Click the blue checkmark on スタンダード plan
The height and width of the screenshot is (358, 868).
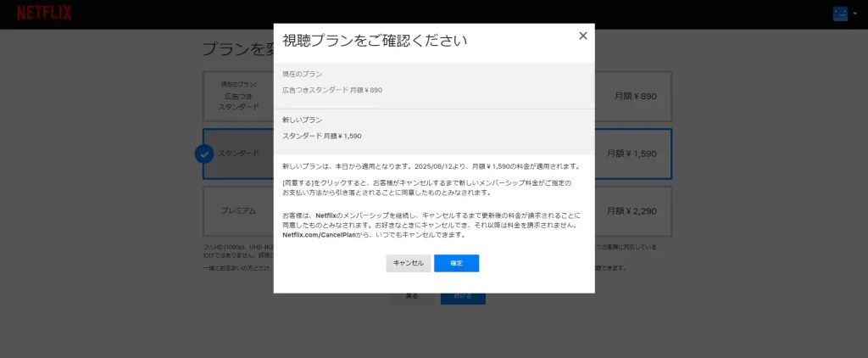coord(203,154)
